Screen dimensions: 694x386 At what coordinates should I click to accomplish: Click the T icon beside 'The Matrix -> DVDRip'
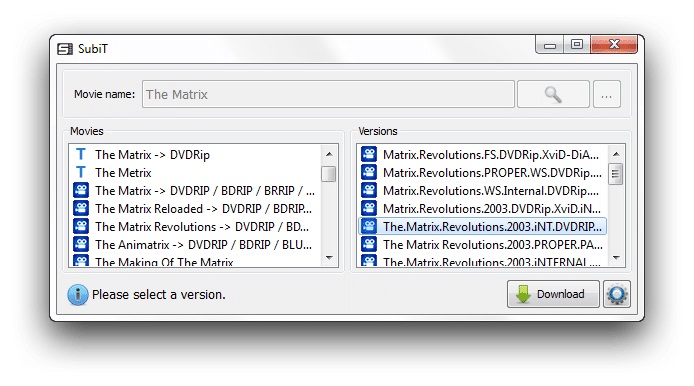click(81, 154)
